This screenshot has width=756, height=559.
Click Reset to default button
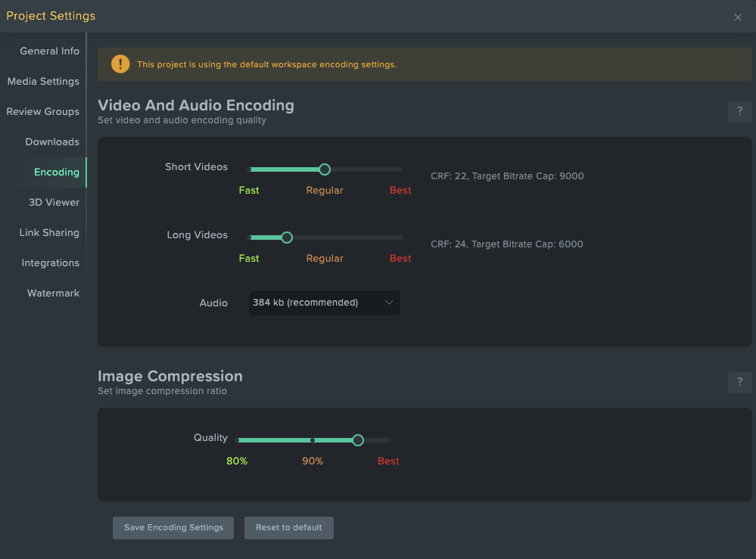(289, 528)
